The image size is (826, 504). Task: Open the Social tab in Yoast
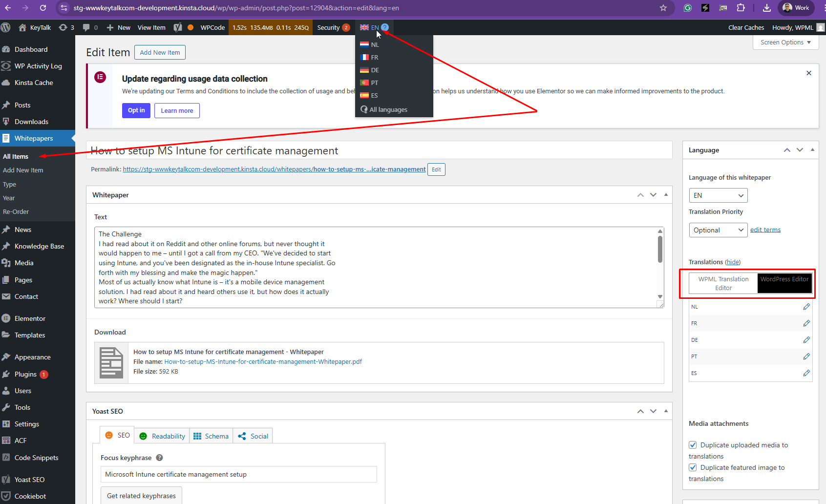pos(253,436)
